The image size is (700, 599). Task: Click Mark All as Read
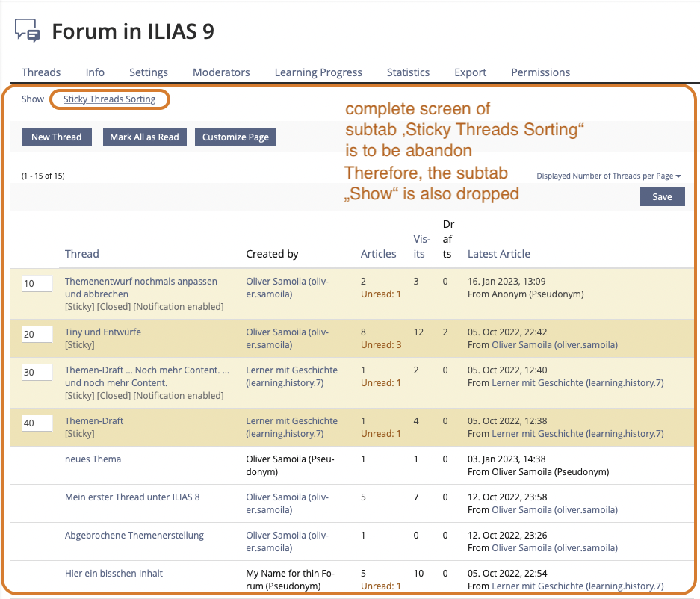click(x=144, y=137)
